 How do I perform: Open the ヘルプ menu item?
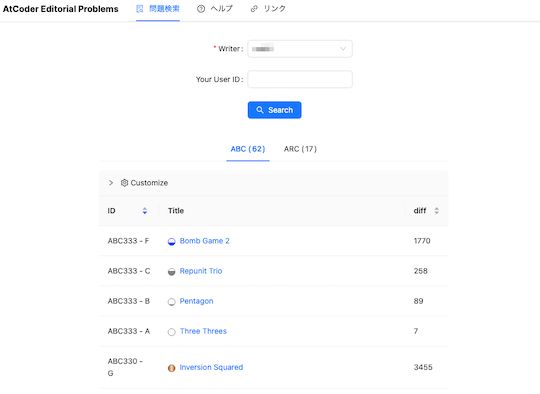(x=215, y=9)
